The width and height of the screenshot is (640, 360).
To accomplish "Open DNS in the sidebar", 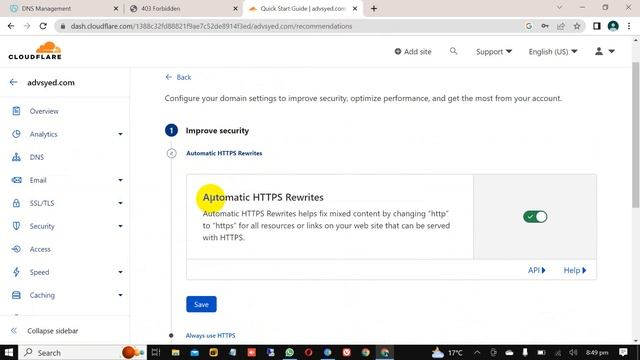I will click(37, 157).
